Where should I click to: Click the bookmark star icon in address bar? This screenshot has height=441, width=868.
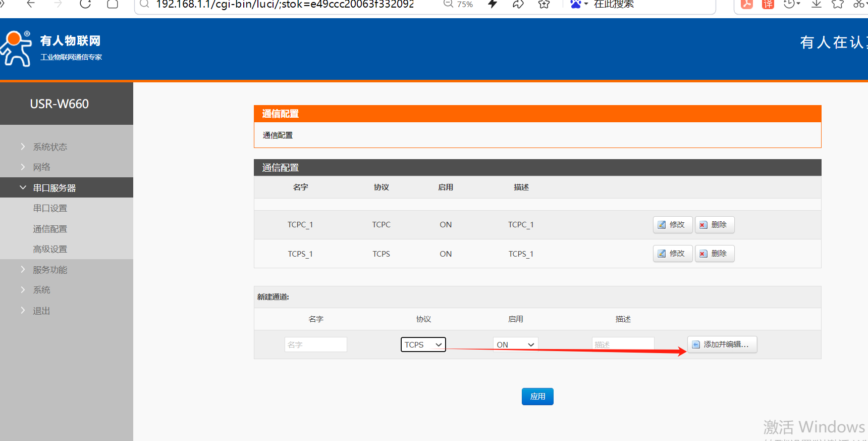pos(544,5)
